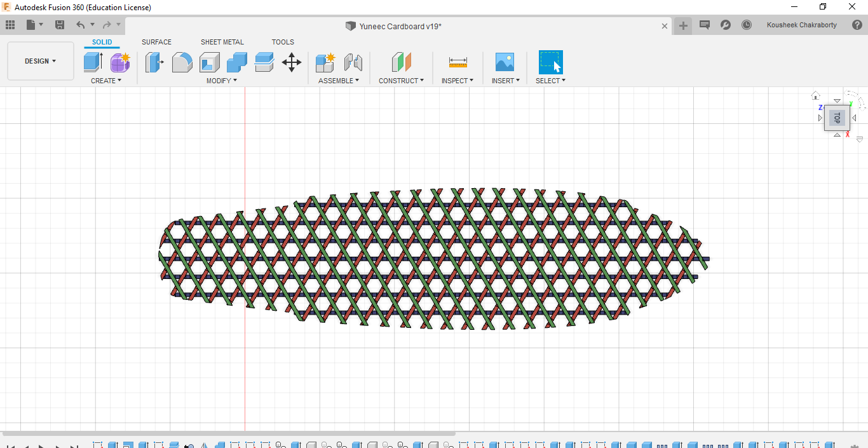Select the Extrude tool

click(93, 62)
